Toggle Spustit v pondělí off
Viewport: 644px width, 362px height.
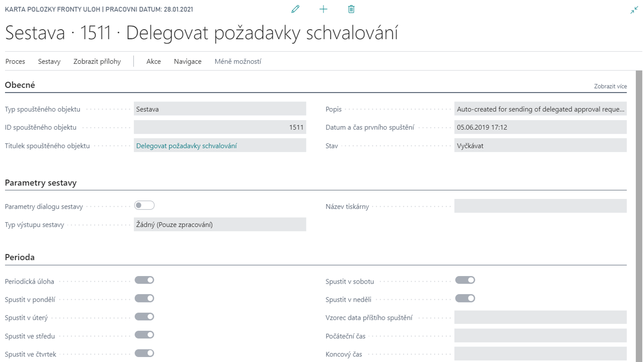pos(144,298)
